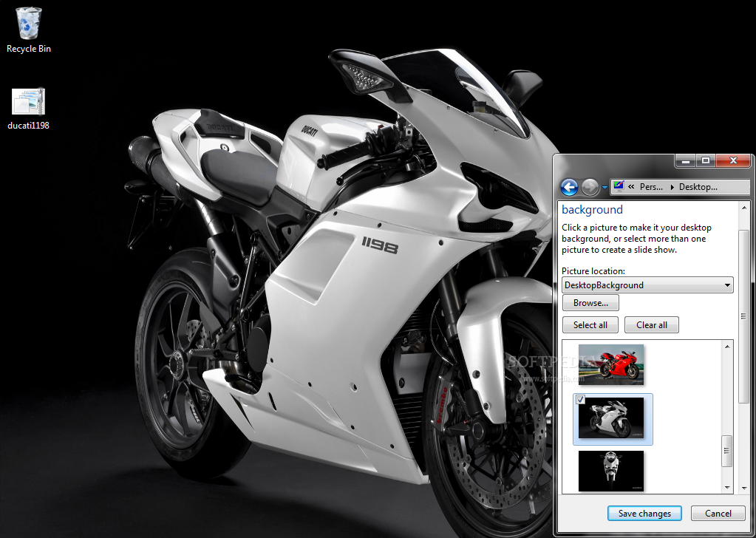
Task: Close the Desktop Background window
Action: coord(733,160)
